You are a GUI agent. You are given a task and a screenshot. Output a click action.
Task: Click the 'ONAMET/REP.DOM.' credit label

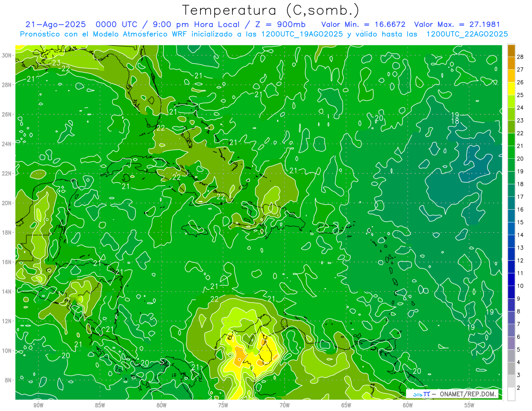tap(468, 394)
